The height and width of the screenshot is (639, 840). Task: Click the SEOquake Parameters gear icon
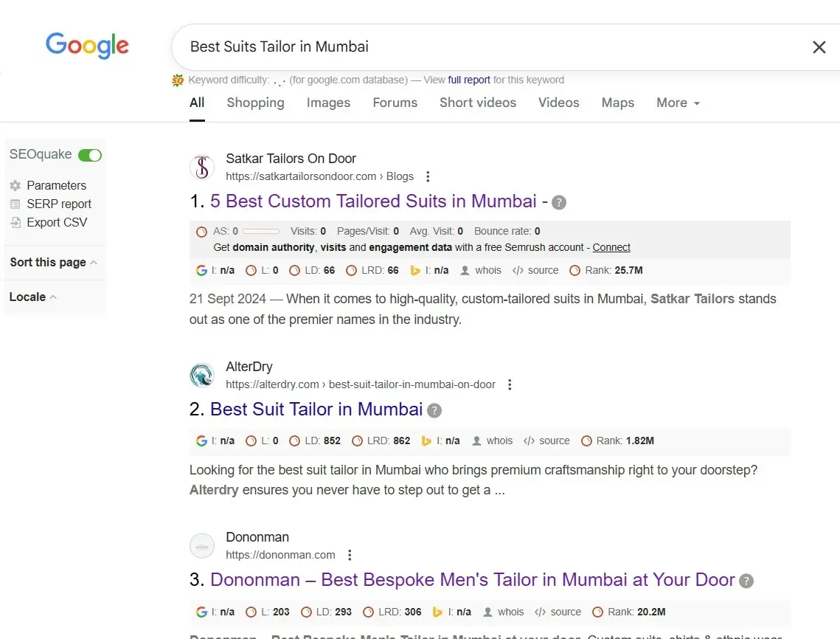pos(15,186)
